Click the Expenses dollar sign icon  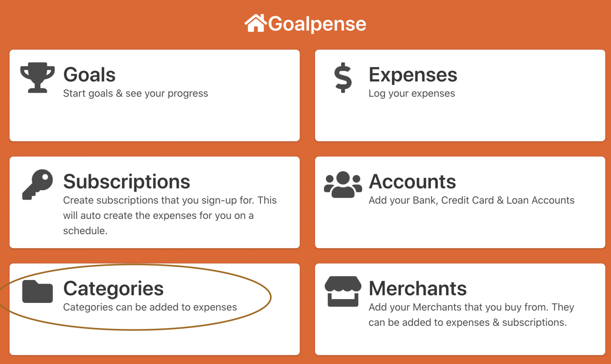pos(343,77)
